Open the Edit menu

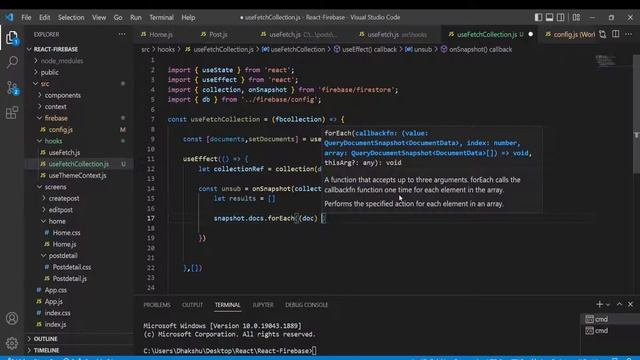44,18
